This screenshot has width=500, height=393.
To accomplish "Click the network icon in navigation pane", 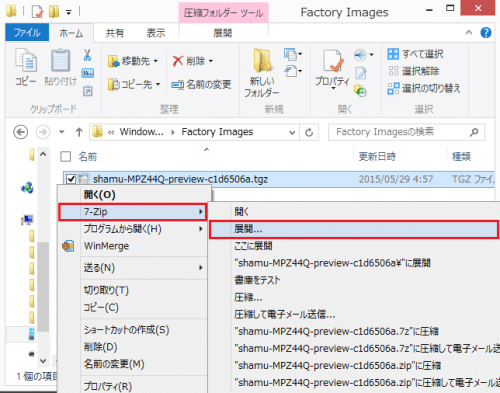I will click(27, 188).
